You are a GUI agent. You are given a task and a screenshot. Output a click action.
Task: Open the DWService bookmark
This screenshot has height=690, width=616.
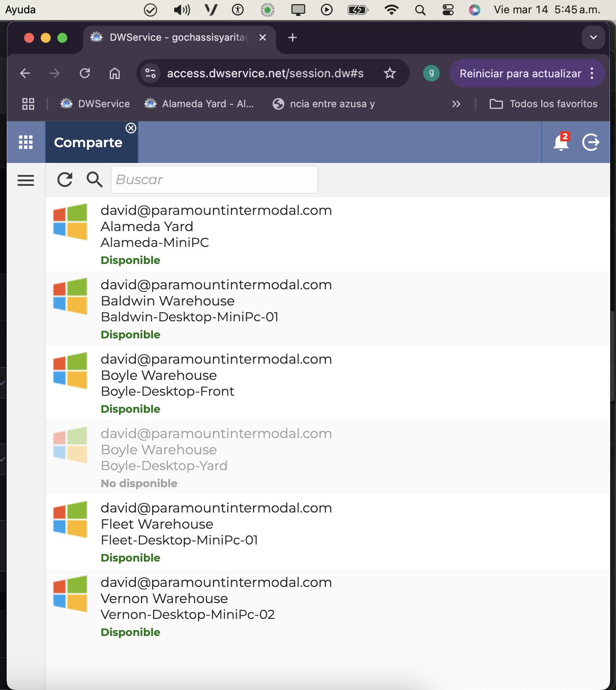95,104
